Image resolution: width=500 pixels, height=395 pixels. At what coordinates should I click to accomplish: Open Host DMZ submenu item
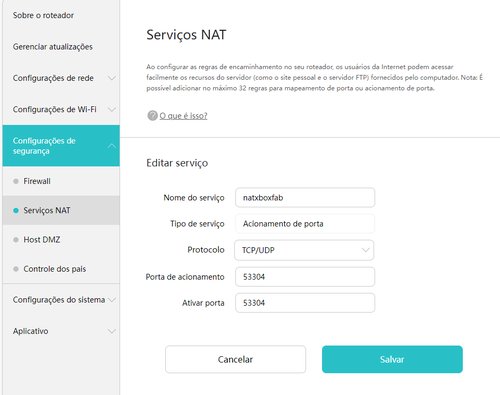[61, 240]
